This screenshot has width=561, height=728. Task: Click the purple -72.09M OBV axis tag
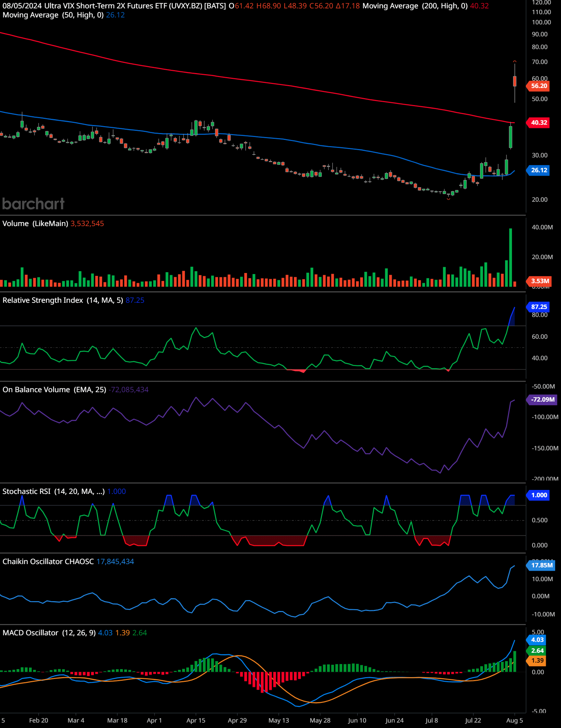click(542, 400)
